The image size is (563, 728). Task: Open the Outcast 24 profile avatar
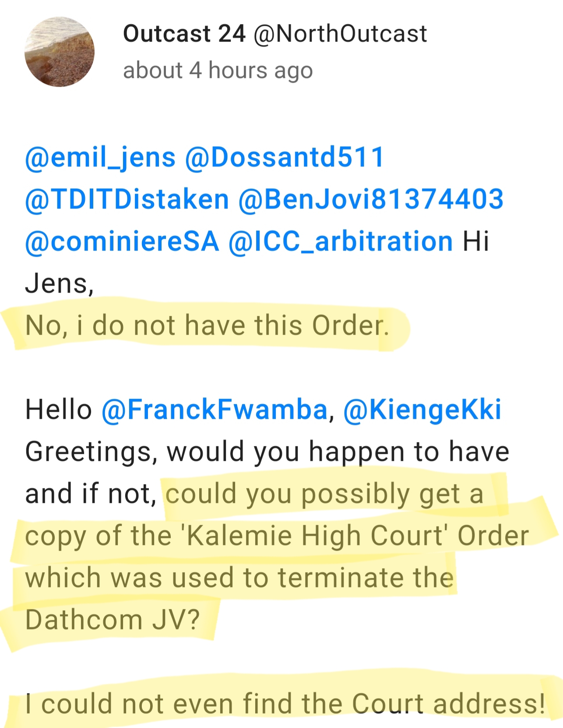[x=60, y=52]
